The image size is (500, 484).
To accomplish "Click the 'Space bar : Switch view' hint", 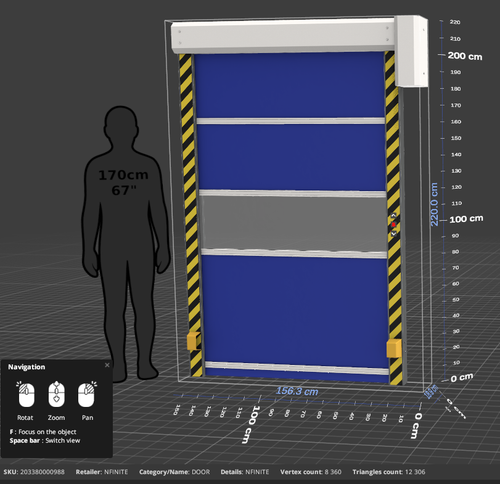I will [x=45, y=441].
